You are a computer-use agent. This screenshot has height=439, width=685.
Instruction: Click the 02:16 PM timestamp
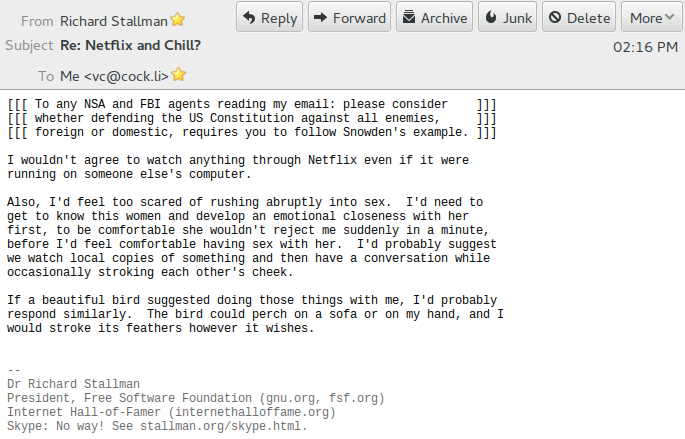(645, 46)
